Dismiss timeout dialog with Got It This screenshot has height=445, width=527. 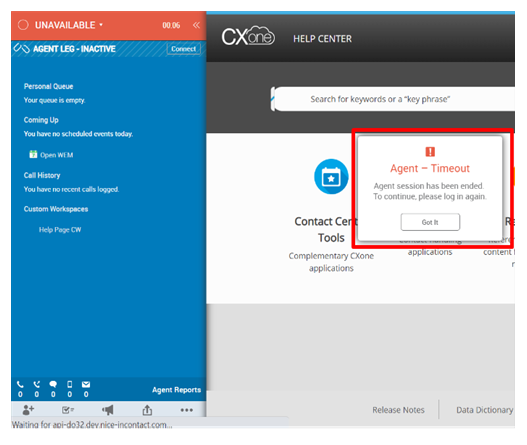pyautogui.click(x=430, y=222)
